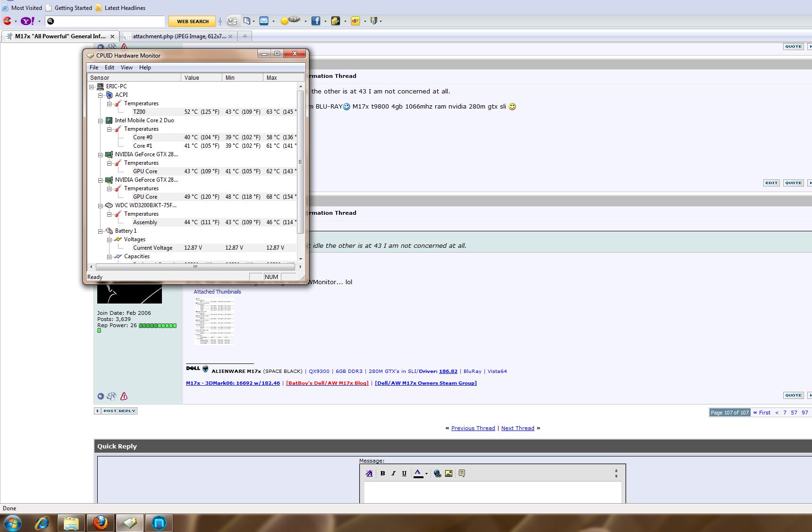Remove text formatting icon in editor
812x532 pixels.
tap(369, 473)
